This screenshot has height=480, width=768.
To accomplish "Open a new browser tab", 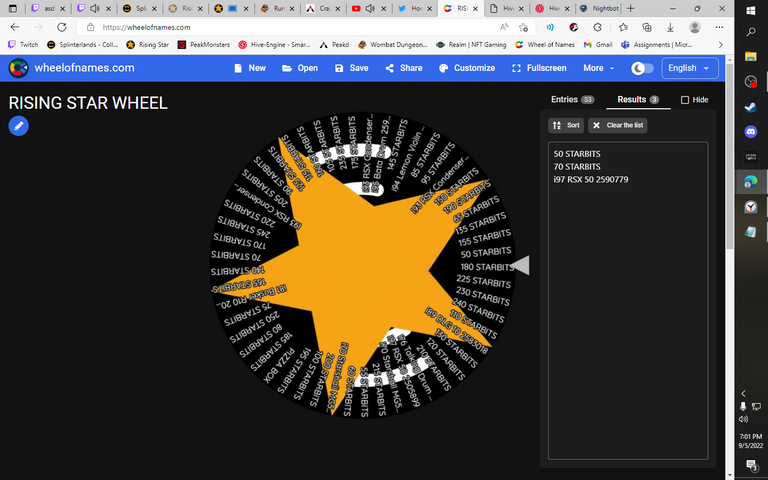I will coord(631,8).
